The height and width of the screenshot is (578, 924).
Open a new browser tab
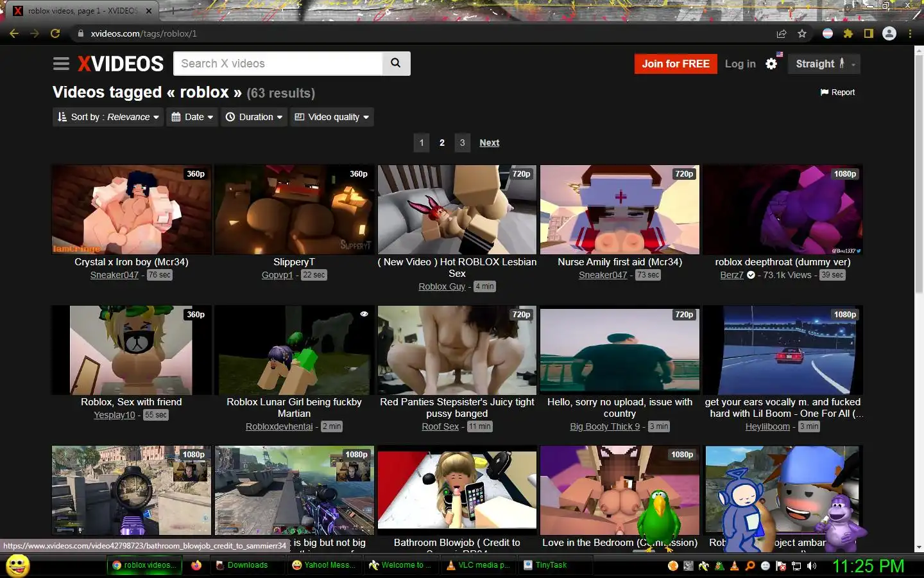[173, 10]
